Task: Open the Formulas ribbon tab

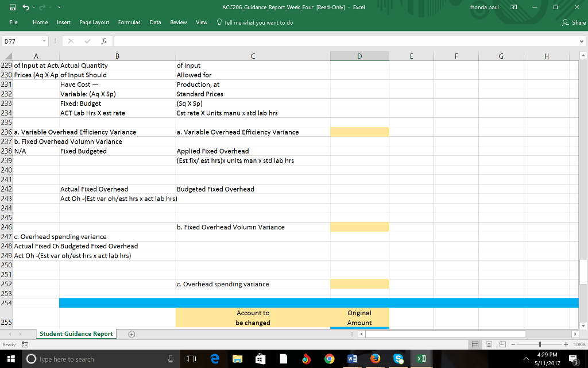Action: tap(129, 22)
